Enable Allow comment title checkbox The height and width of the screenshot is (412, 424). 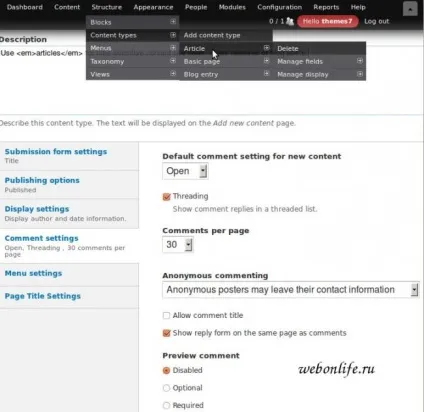166,315
